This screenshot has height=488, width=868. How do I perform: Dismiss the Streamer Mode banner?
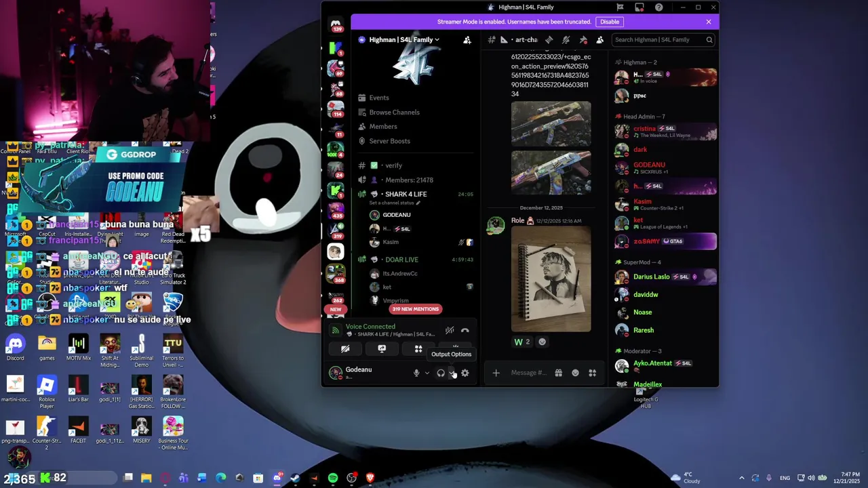(x=709, y=22)
